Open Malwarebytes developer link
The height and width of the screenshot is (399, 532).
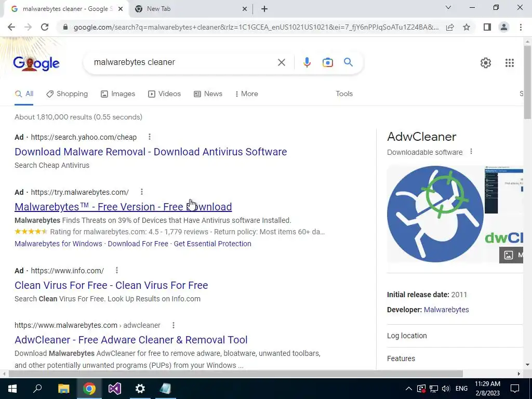(446, 310)
